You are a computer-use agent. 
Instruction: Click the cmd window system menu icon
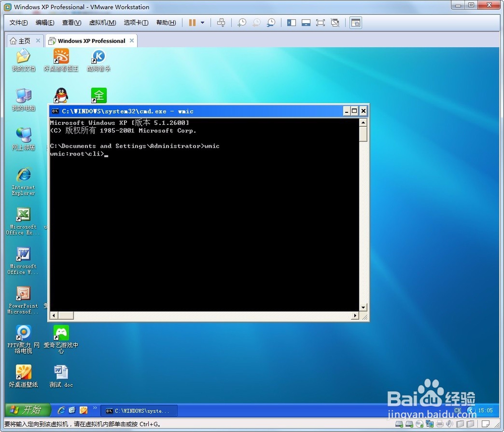[55, 111]
